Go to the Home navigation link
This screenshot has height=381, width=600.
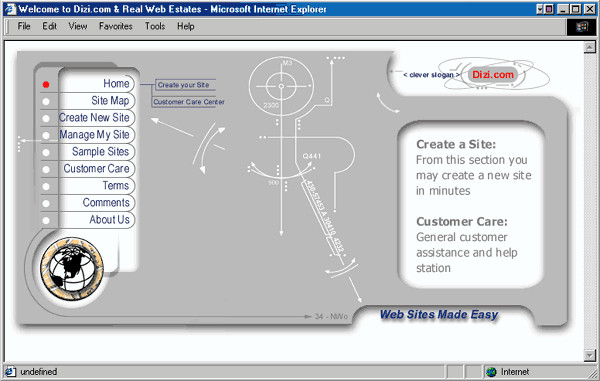tap(116, 83)
